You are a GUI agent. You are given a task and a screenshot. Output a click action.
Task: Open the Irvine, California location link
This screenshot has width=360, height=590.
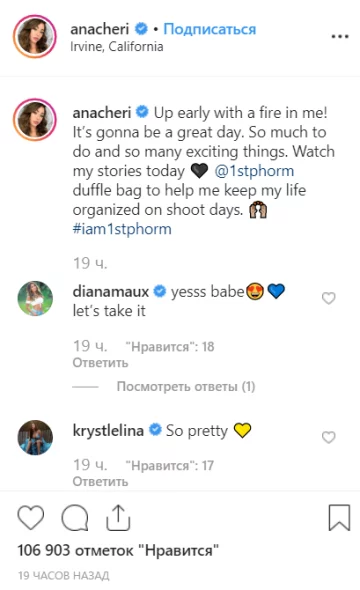(117, 47)
